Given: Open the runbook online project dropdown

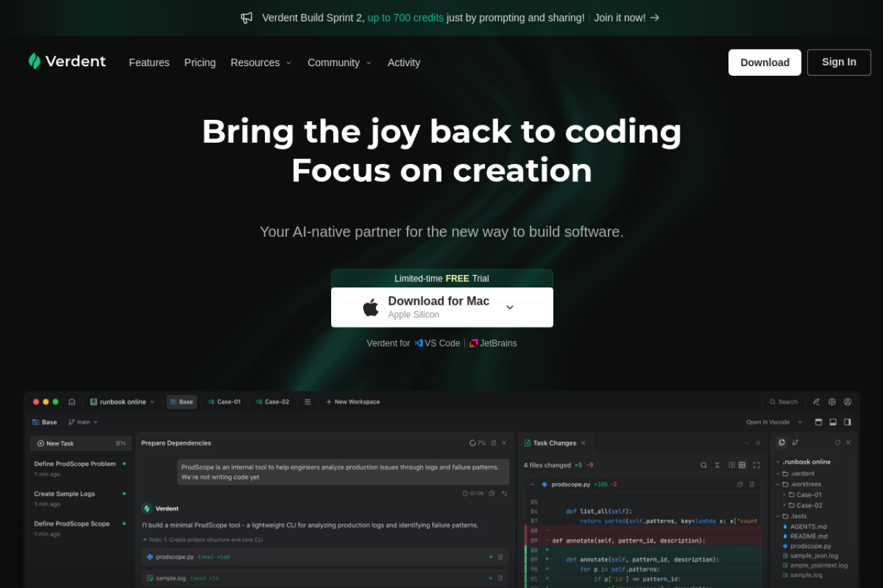Looking at the screenshot, I should [123, 402].
